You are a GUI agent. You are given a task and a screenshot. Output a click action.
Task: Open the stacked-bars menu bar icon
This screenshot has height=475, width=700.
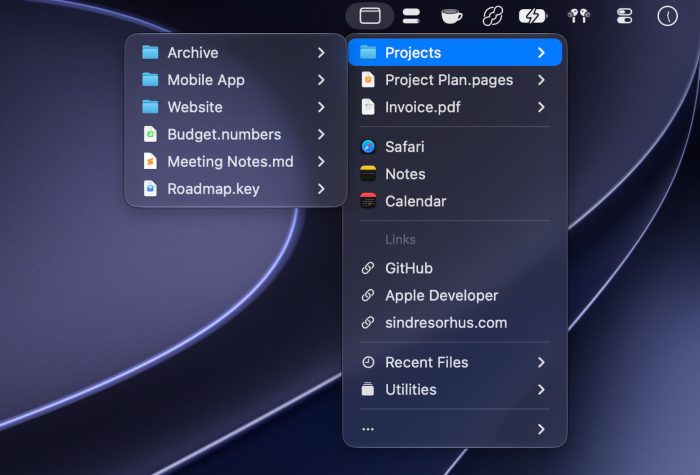point(411,16)
